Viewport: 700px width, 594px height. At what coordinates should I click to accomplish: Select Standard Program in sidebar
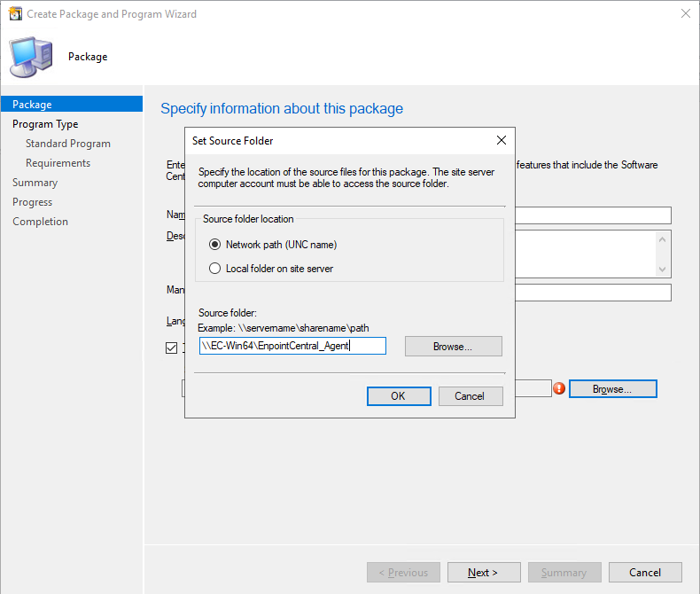point(68,144)
